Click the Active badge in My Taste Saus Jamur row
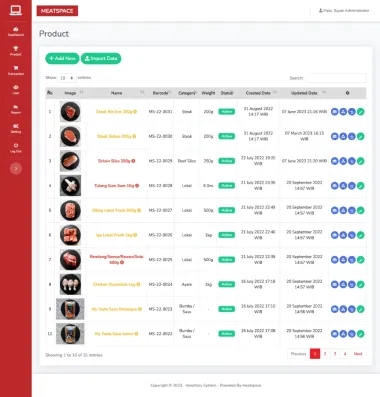The image size is (380, 397). (x=227, y=334)
